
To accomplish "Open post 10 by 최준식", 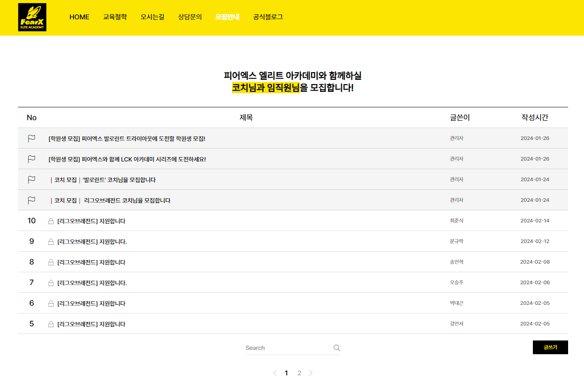I will pyautogui.click(x=92, y=221).
